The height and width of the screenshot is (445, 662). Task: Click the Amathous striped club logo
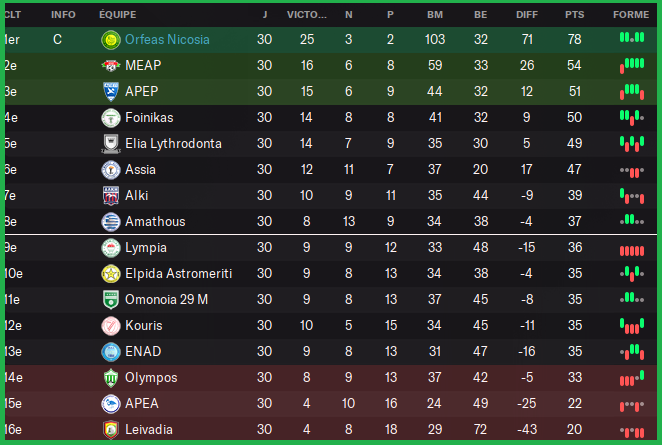tap(110, 221)
